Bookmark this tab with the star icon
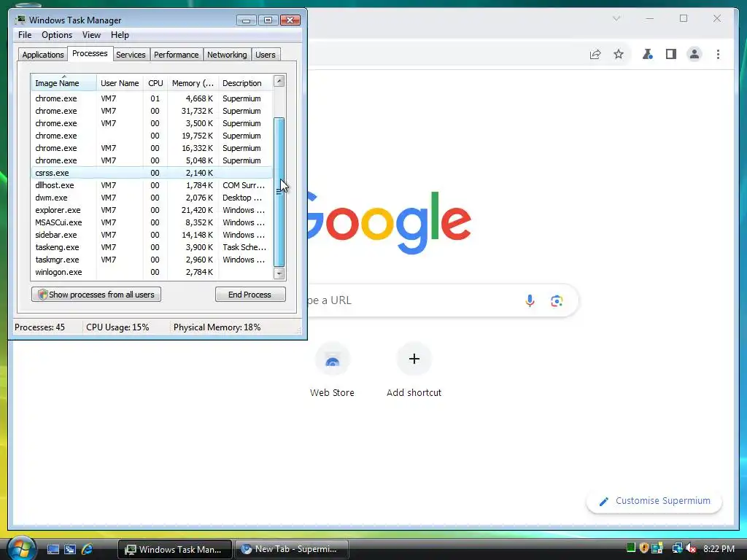 [x=619, y=54]
